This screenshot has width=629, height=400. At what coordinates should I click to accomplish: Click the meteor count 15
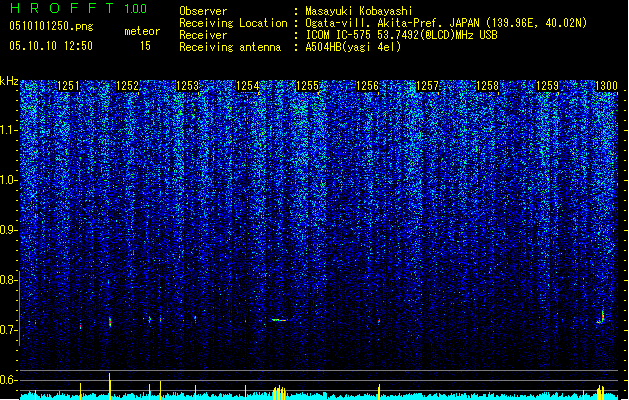[145, 46]
